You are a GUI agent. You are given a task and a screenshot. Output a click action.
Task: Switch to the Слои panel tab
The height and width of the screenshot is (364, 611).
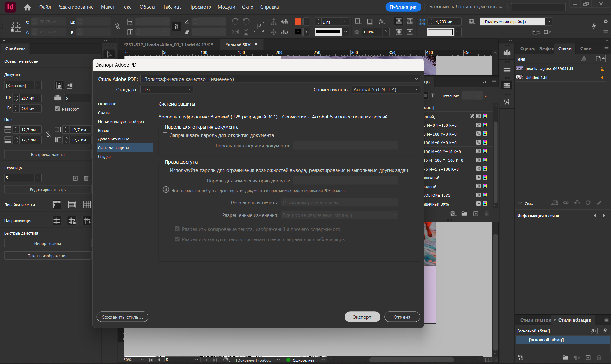[x=586, y=49]
